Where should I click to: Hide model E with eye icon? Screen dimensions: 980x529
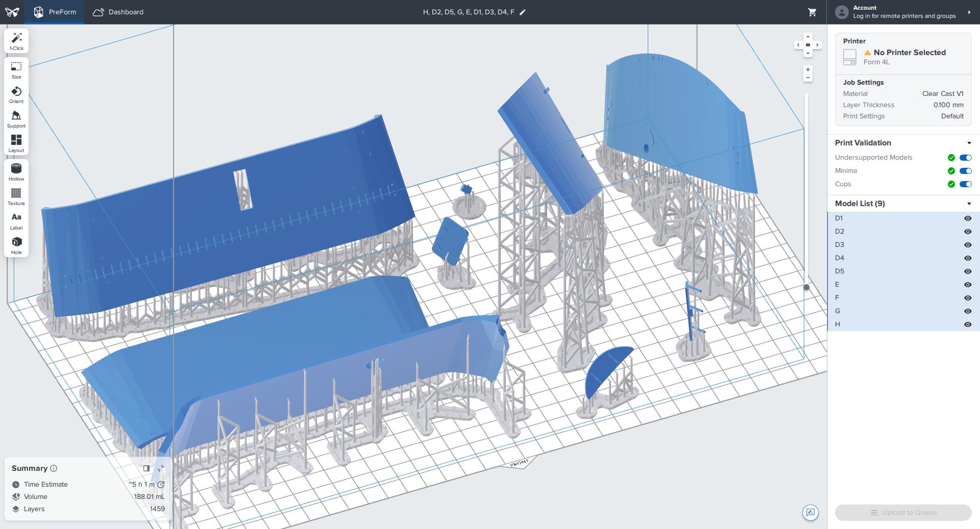coord(967,285)
